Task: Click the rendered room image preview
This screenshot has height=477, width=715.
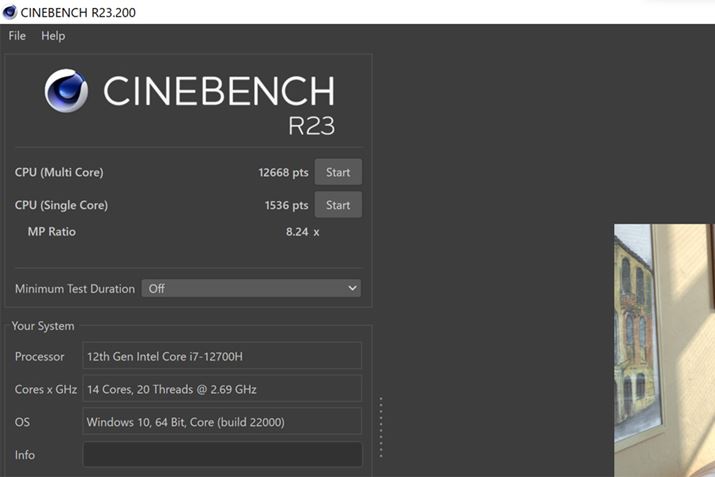Action: coord(664,350)
